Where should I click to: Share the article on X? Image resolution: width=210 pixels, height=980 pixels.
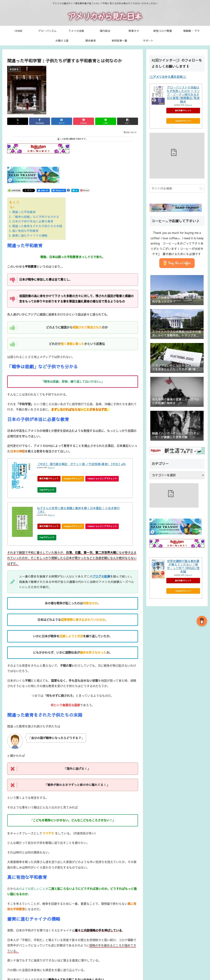click(x=17, y=121)
